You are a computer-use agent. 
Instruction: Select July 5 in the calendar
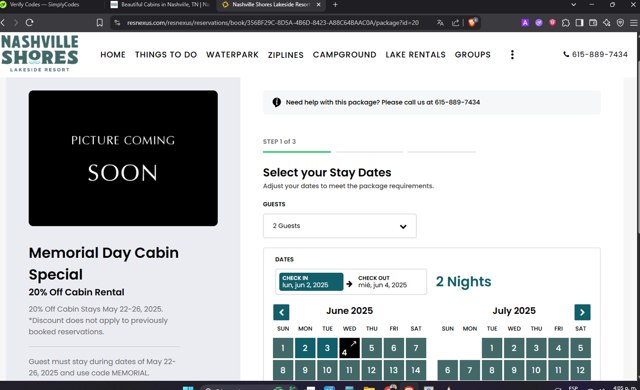[x=580, y=348]
